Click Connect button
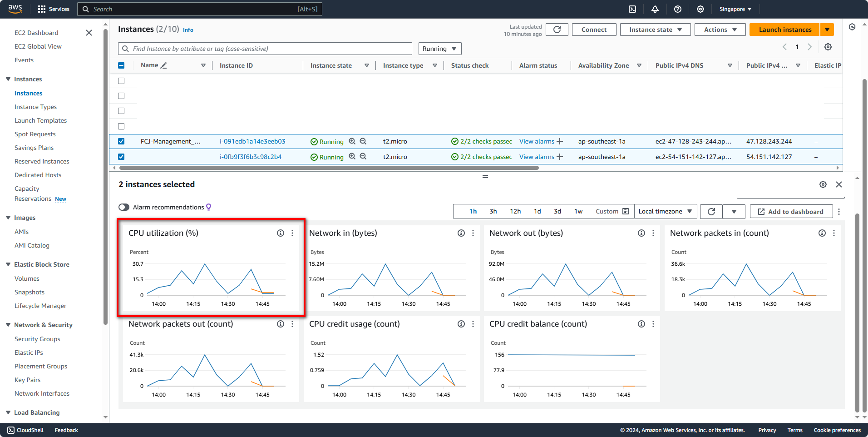Screen dimensions: 868x437 tap(594, 30)
